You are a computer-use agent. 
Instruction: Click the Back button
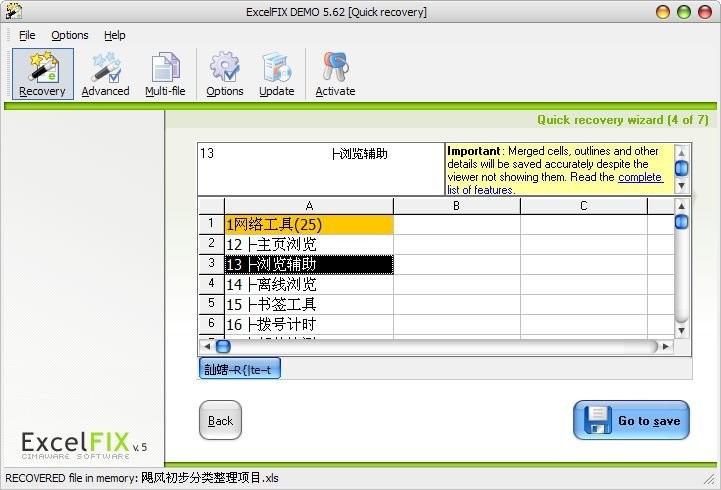(x=220, y=420)
